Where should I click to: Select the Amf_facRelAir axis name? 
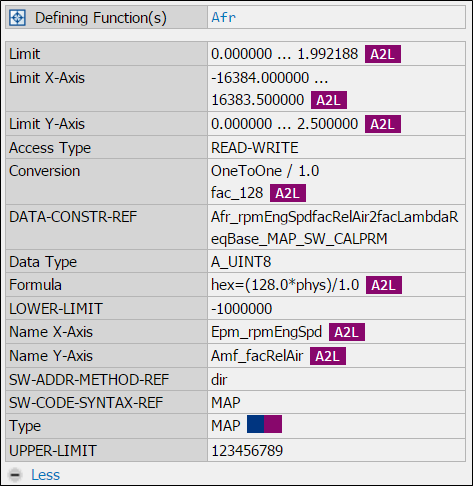(x=257, y=356)
